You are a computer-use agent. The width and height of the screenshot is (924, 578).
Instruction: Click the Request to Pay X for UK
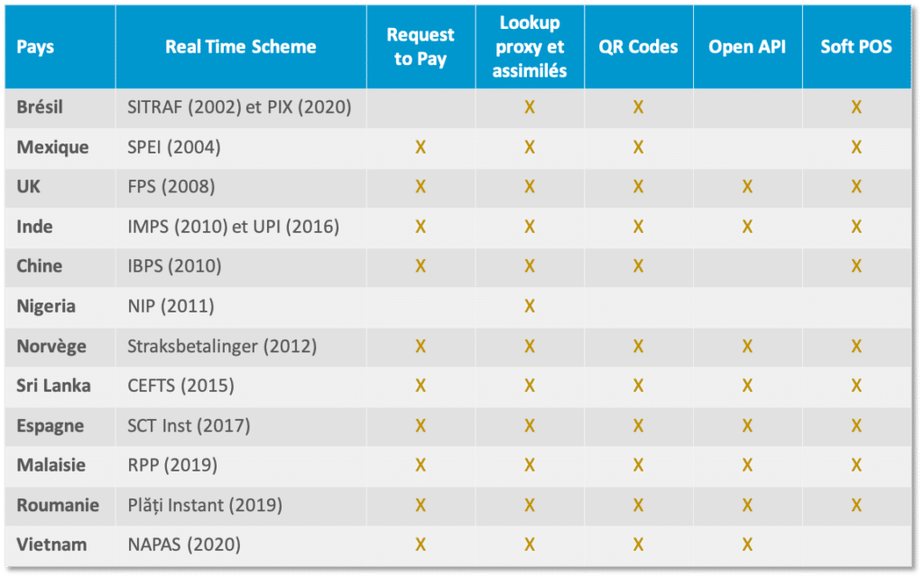pyautogui.click(x=420, y=186)
